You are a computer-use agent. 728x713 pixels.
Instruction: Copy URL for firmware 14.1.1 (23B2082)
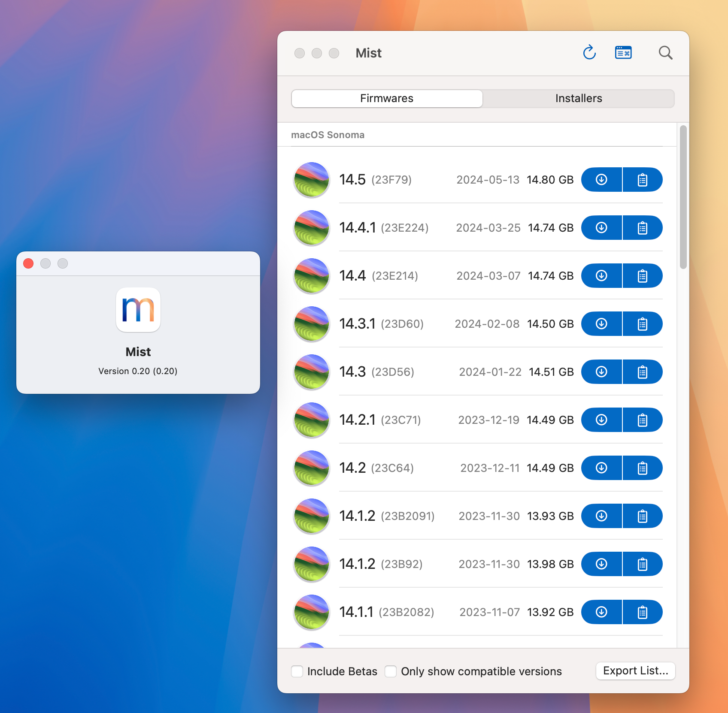point(643,612)
